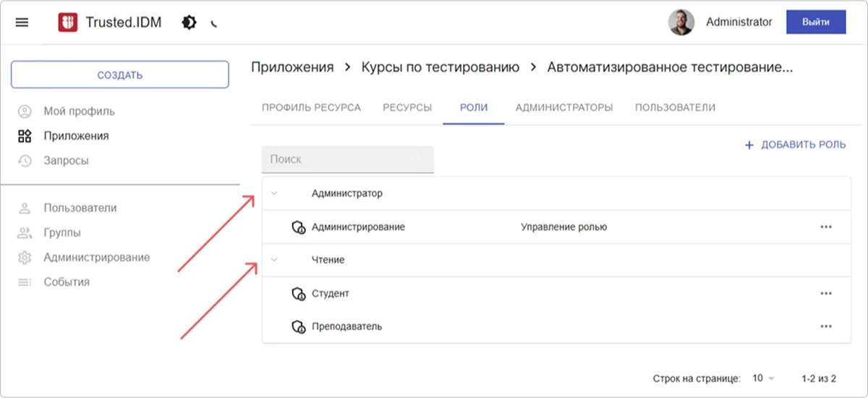
Task: Click the Запросы history clock icon
Action: coord(25,161)
